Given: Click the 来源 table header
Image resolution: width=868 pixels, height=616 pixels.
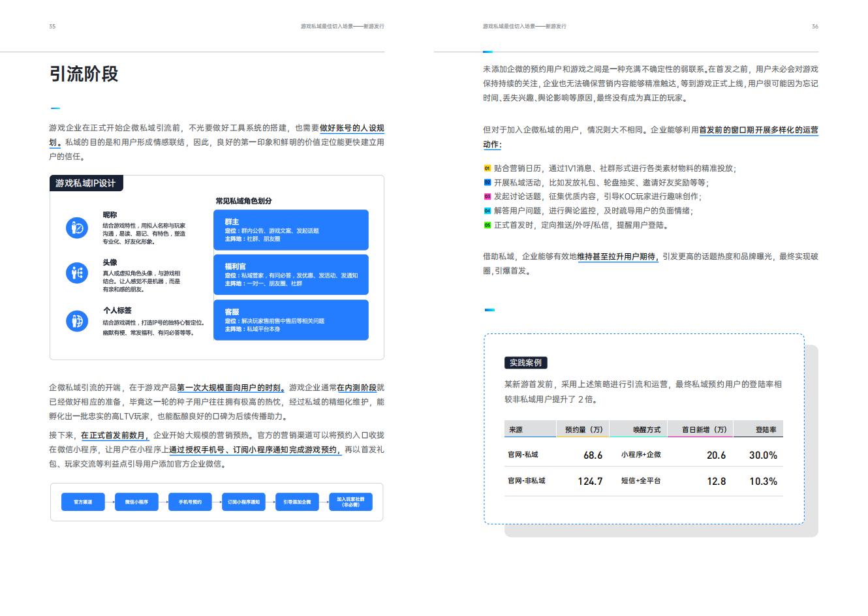Looking at the screenshot, I should pos(516,429).
